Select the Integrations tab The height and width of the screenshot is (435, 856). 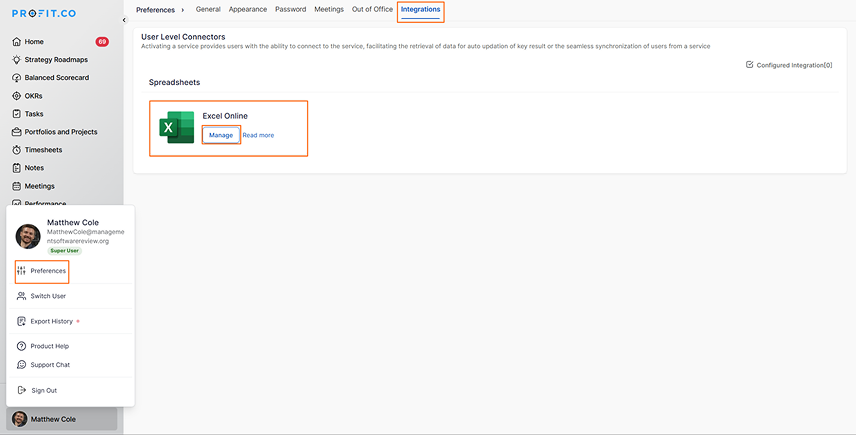pos(420,9)
